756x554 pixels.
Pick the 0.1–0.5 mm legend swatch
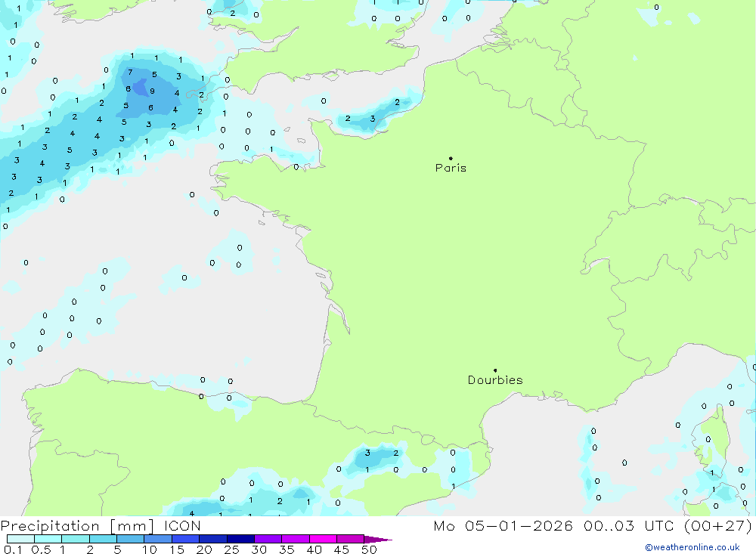click(x=20, y=539)
